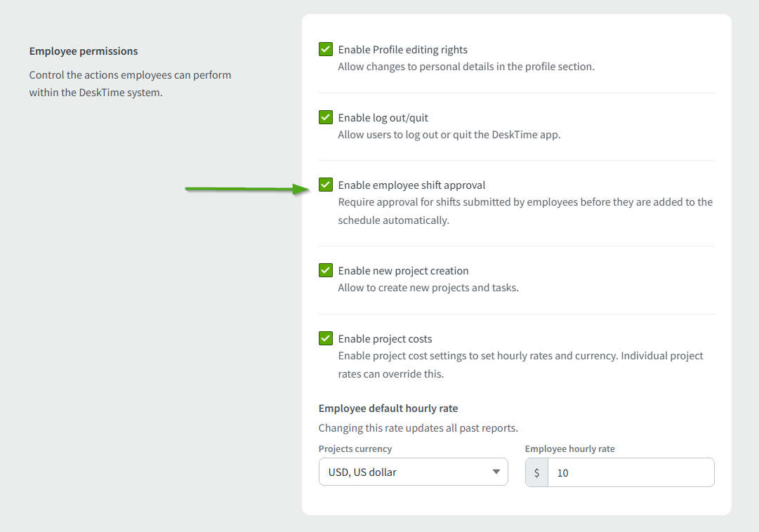The image size is (759, 532).
Task: Click the "Projects currency" field label
Action: point(355,449)
